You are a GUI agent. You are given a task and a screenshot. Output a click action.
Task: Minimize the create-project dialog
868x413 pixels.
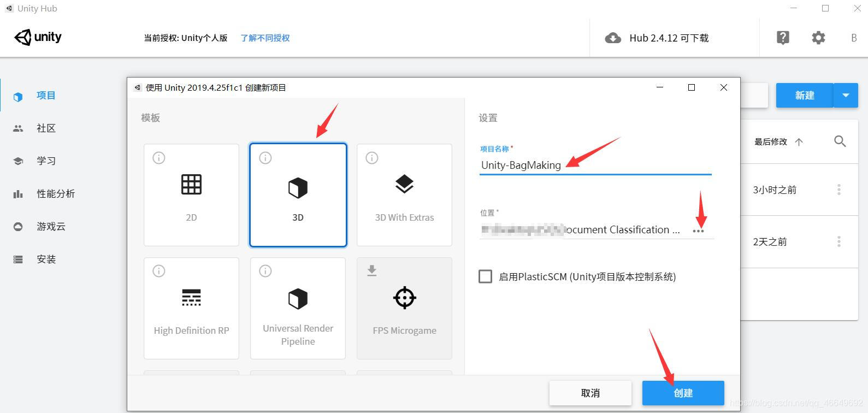[x=660, y=87]
